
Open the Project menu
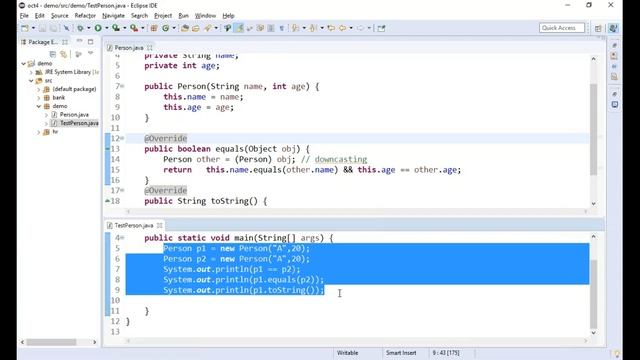click(163, 16)
